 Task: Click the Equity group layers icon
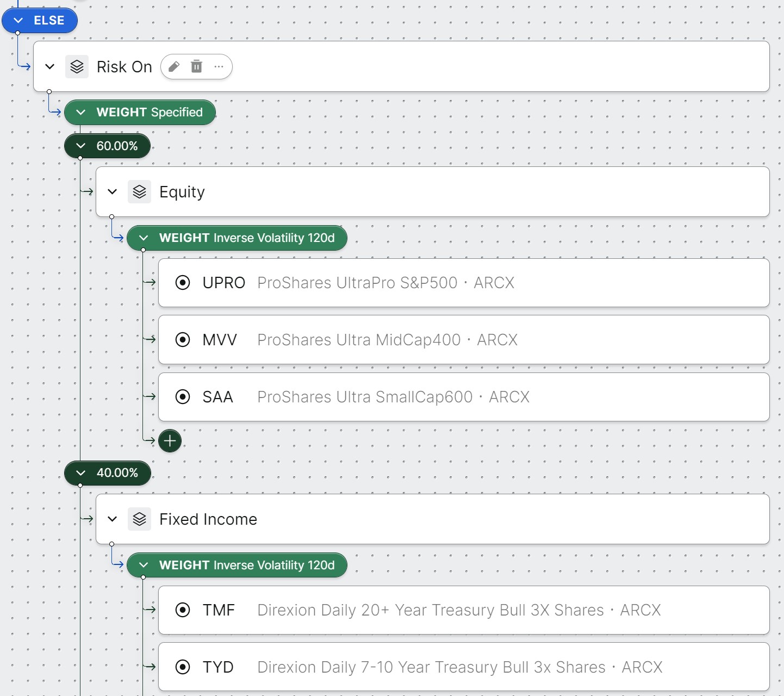[140, 192]
